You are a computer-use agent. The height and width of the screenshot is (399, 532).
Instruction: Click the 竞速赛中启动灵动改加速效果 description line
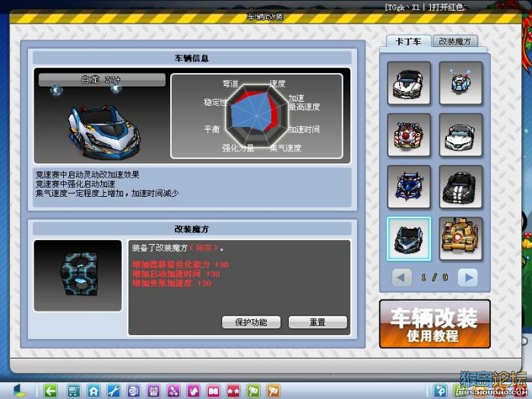[87, 175]
